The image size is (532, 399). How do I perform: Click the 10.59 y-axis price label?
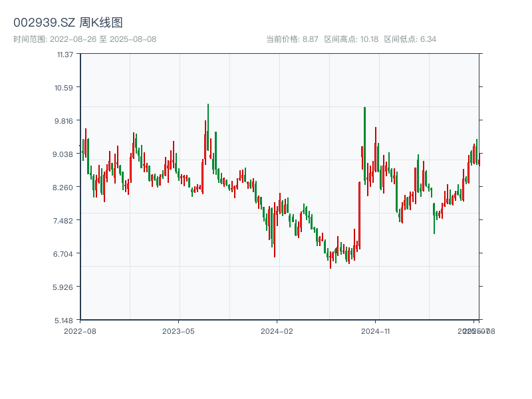point(65,88)
